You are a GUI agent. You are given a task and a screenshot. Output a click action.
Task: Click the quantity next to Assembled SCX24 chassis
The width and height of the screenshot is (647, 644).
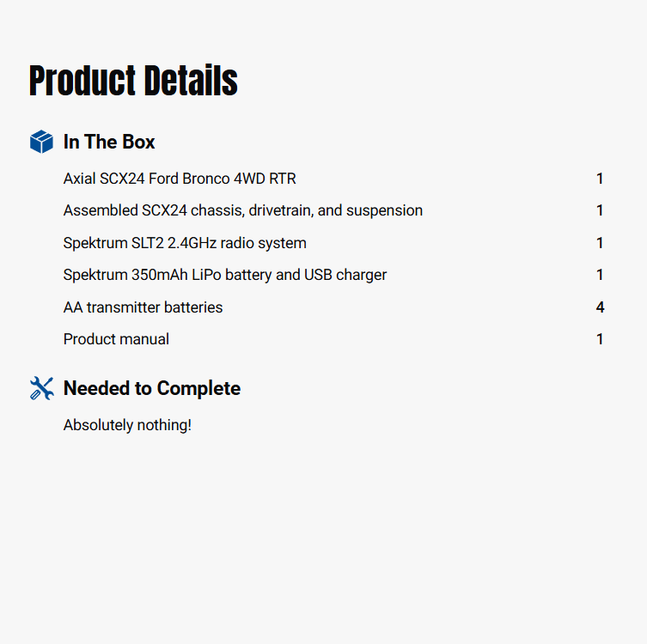(x=600, y=210)
